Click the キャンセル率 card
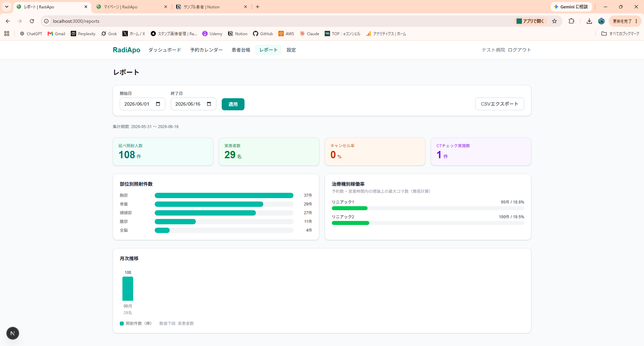 tap(375, 152)
